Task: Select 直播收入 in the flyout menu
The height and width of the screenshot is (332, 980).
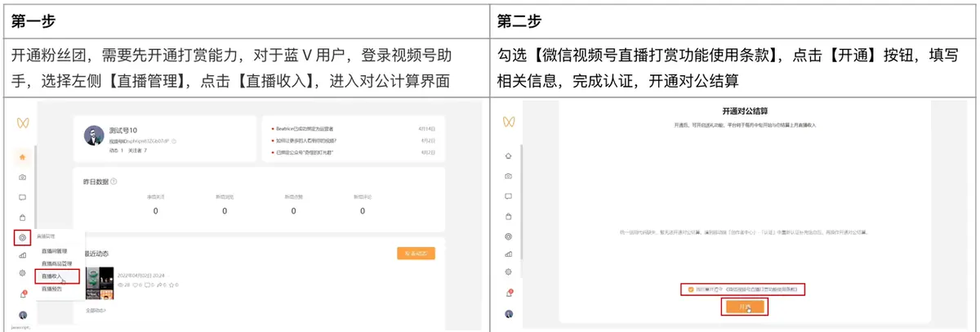Action: coord(51,276)
